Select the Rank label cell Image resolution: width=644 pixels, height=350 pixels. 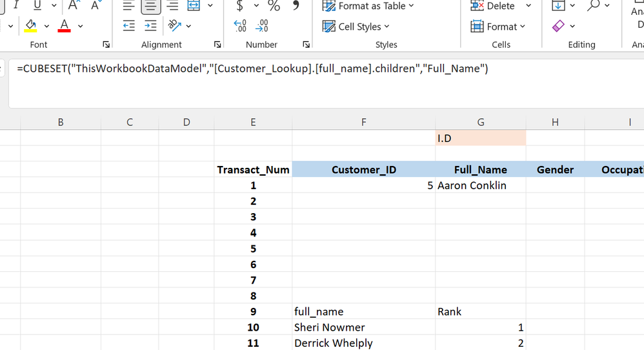pyautogui.click(x=481, y=311)
